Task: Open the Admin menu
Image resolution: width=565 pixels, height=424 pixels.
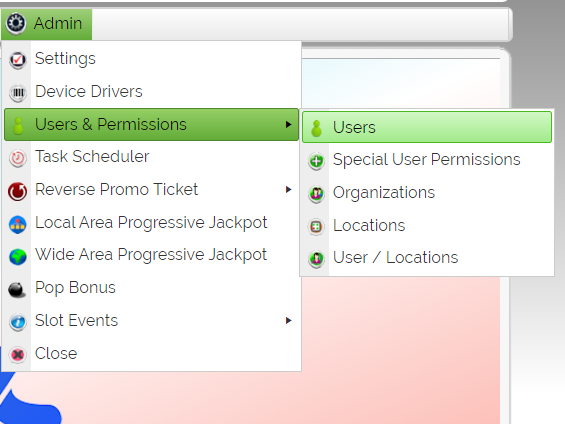Action: tap(46, 24)
